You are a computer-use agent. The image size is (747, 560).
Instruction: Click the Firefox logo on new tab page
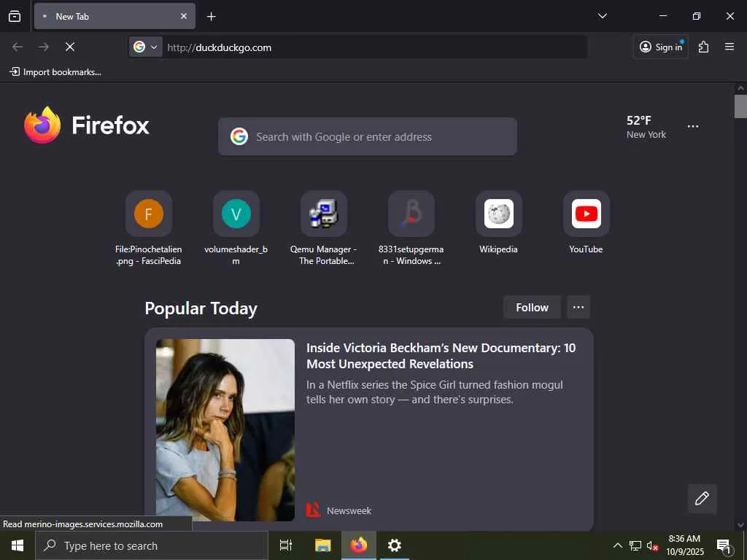tap(87, 125)
